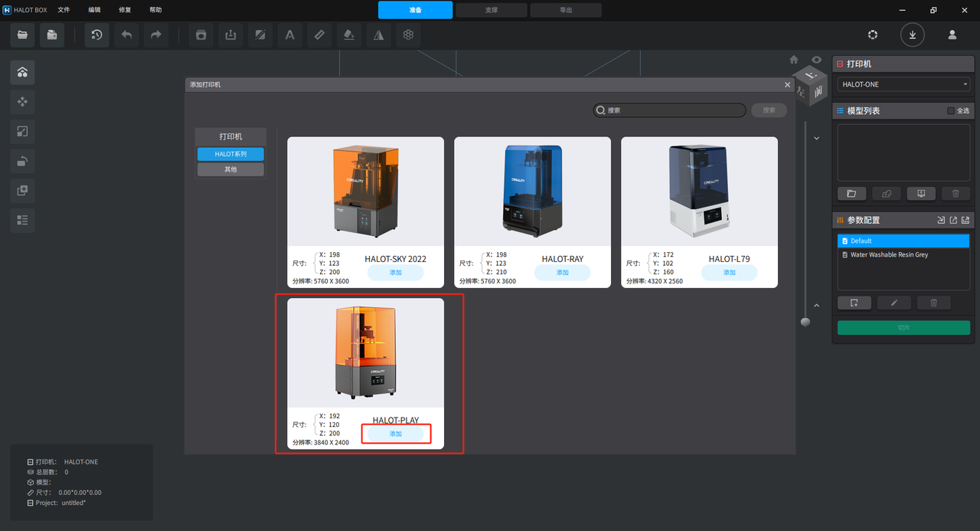Click the 搜索 search button
The height and width of the screenshot is (531, 980).
pos(769,110)
